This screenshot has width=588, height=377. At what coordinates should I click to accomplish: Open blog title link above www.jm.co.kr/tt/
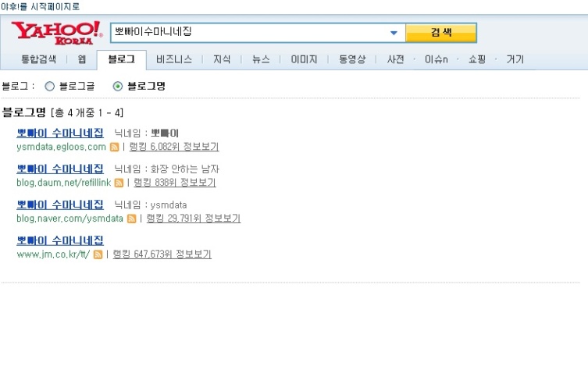point(60,241)
